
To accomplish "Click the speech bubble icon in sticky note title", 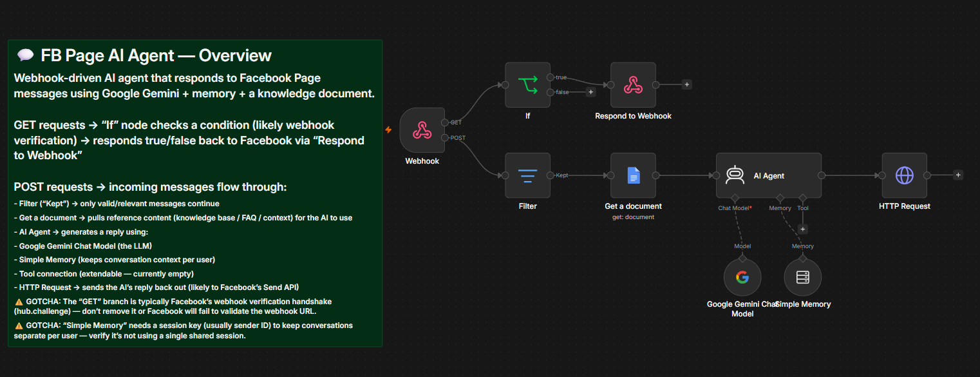I will (x=24, y=55).
